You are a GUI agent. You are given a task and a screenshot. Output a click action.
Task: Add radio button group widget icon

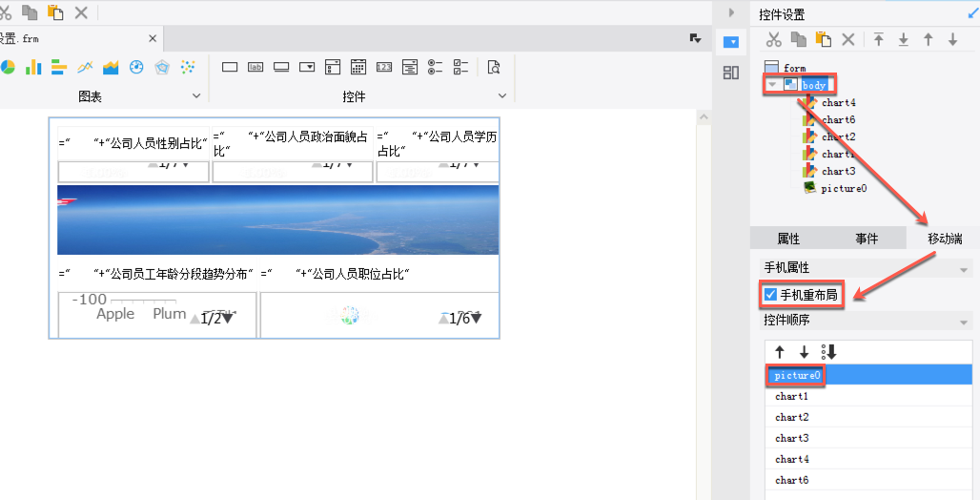[x=435, y=67]
